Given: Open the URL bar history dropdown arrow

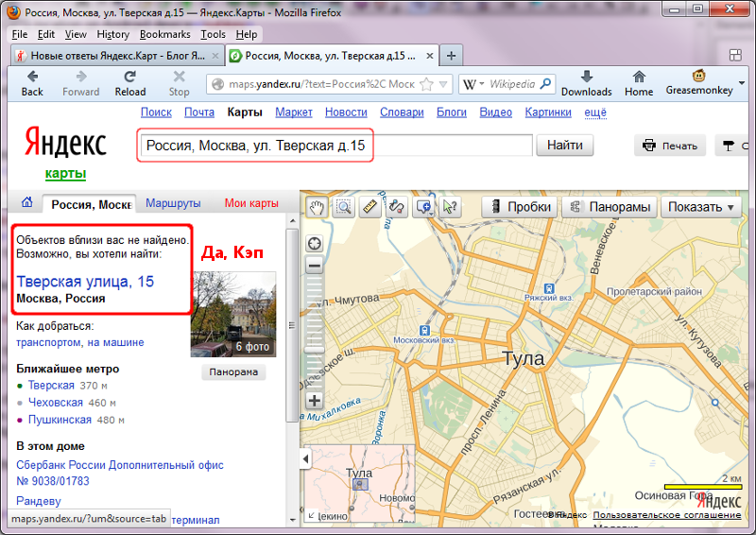Looking at the screenshot, I should click(x=443, y=84).
